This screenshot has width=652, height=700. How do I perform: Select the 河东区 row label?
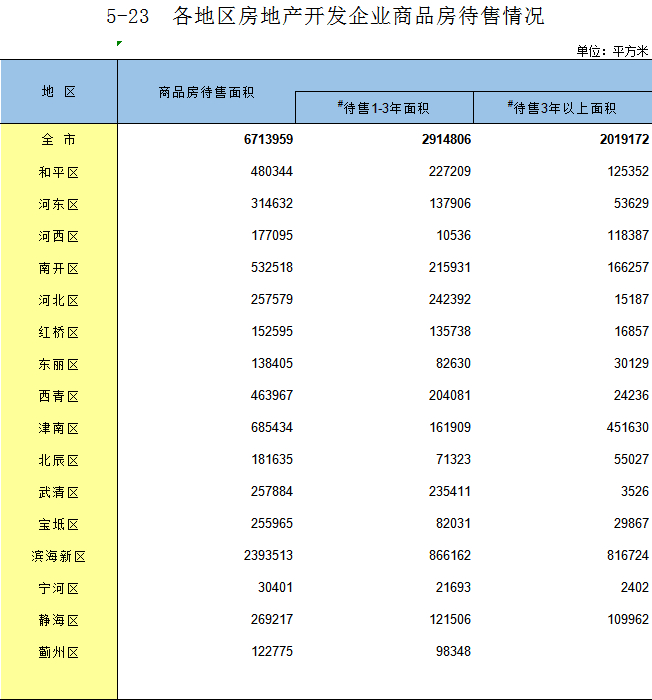click(59, 204)
